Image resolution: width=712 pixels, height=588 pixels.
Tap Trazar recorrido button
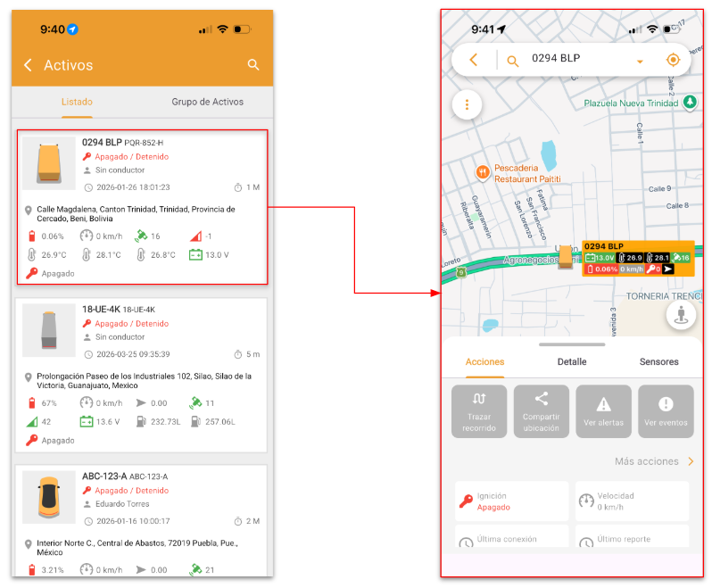coord(479,411)
